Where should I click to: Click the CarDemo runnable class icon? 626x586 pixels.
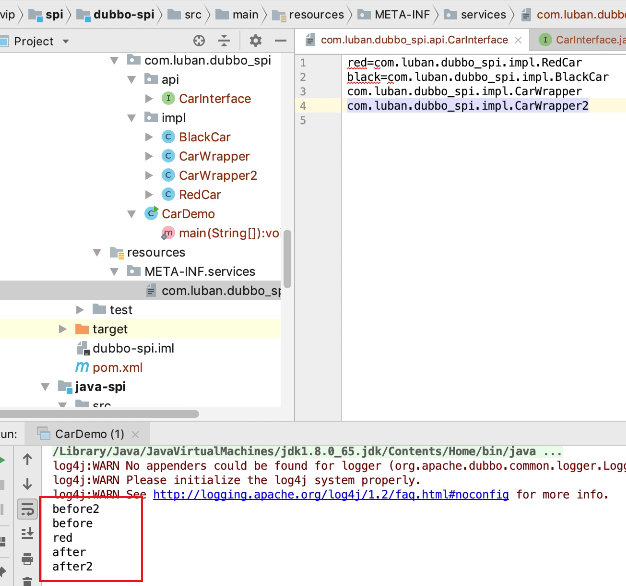[151, 214]
